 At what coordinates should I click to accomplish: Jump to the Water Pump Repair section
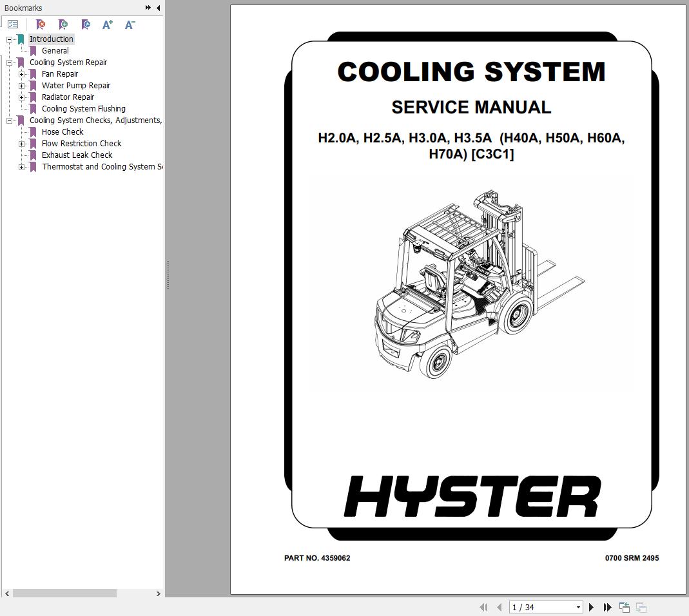[76, 85]
